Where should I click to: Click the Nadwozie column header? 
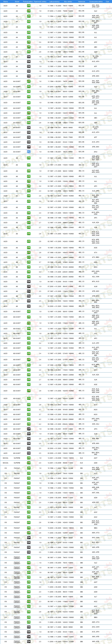81,2
